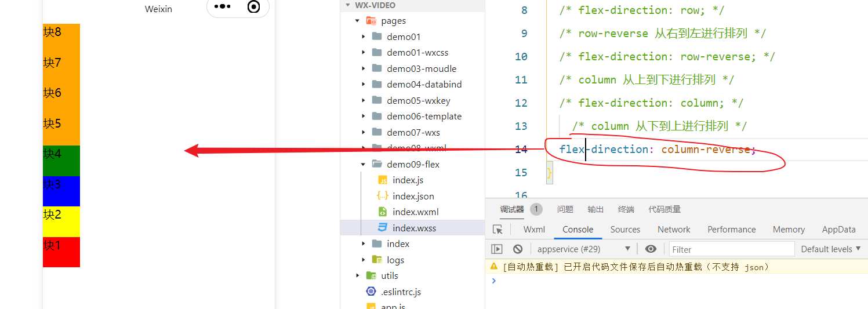Image resolution: width=868 pixels, height=309 pixels.
Task: Click the .eslintrc.js file icon
Action: pyautogui.click(x=371, y=292)
